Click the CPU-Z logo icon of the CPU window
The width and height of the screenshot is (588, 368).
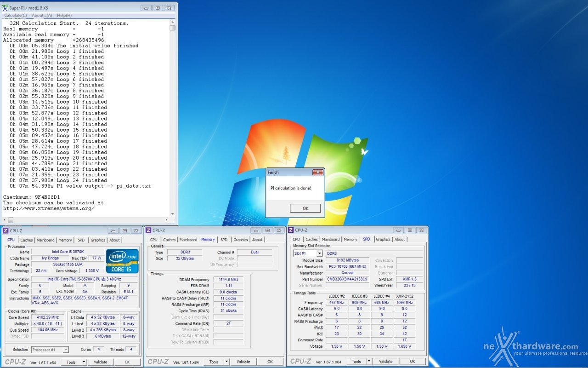click(6, 230)
